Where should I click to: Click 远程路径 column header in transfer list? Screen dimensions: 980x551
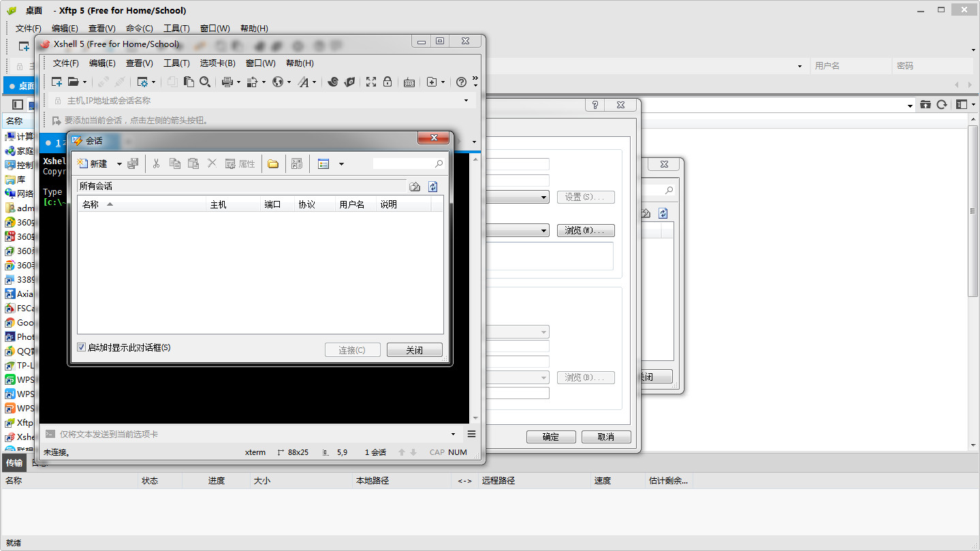(x=535, y=480)
